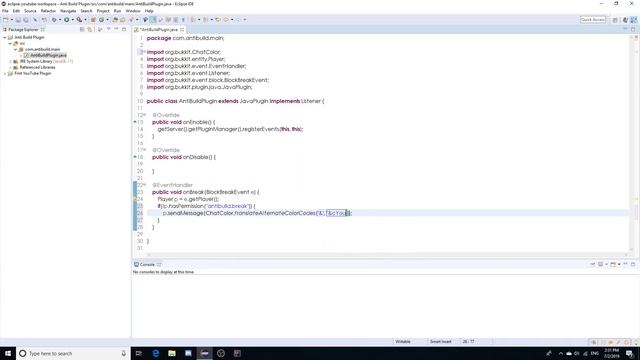
Task: Collapse the com.antibuild.main package
Action: point(16,49)
